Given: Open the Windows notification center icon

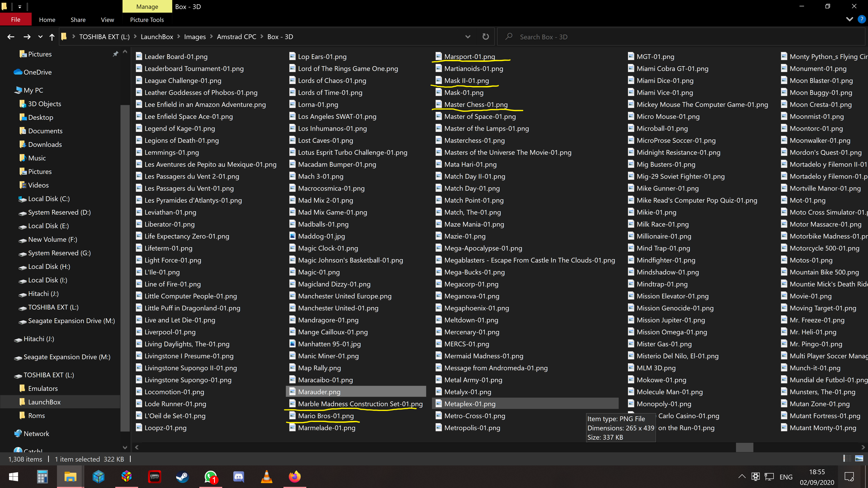Looking at the screenshot, I should point(849,476).
